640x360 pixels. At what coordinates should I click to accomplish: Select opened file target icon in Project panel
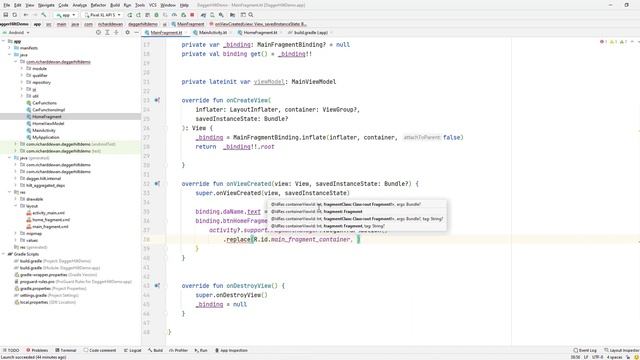tap(98, 32)
